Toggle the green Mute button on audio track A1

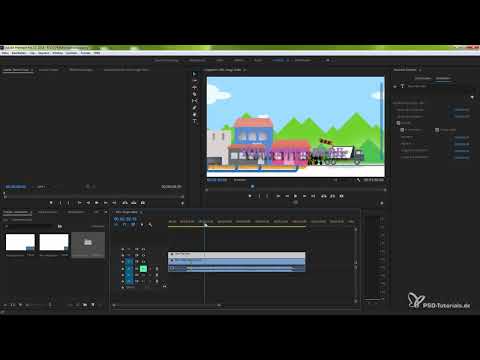pyautogui.click(x=143, y=268)
